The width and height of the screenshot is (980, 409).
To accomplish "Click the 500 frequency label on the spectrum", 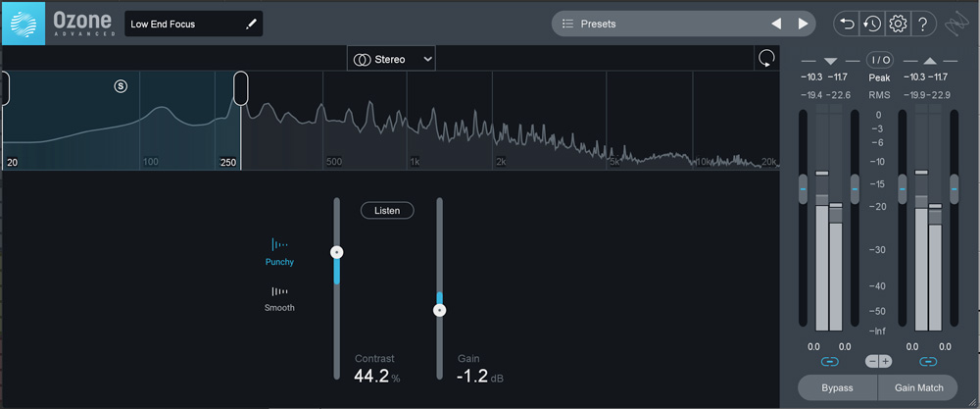I will point(334,162).
